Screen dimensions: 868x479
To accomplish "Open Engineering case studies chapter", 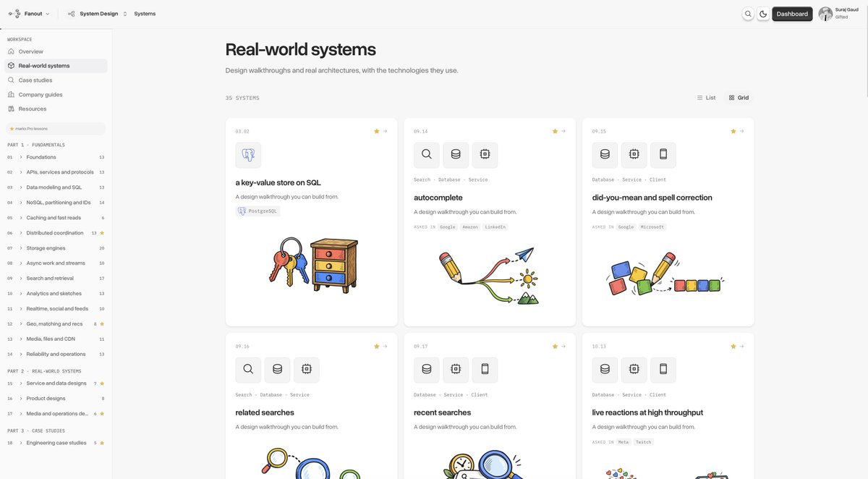I will point(56,443).
